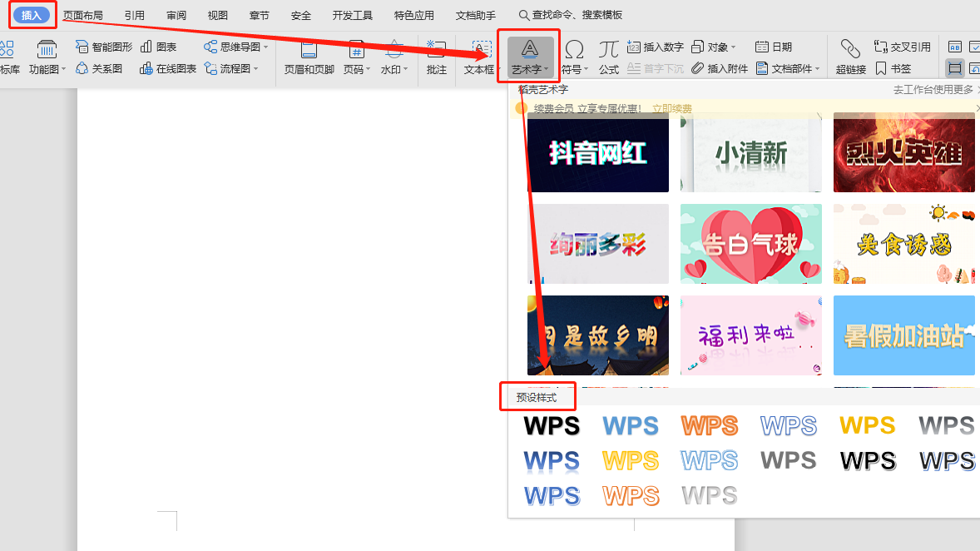Screen dimensions: 980x551
Task: Switch to the 引用 References tab
Action: tap(135, 15)
